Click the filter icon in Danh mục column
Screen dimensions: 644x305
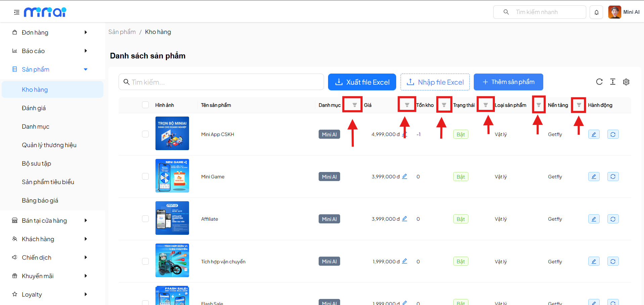point(354,105)
